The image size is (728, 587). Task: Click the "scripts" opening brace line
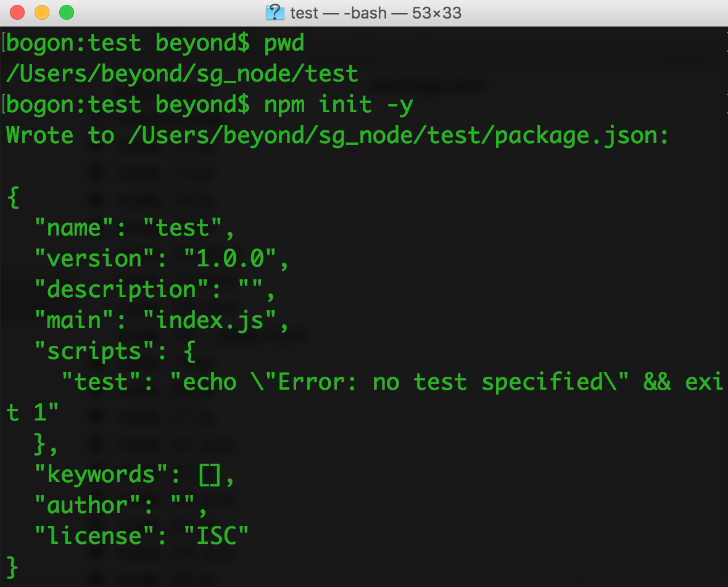coord(115,351)
